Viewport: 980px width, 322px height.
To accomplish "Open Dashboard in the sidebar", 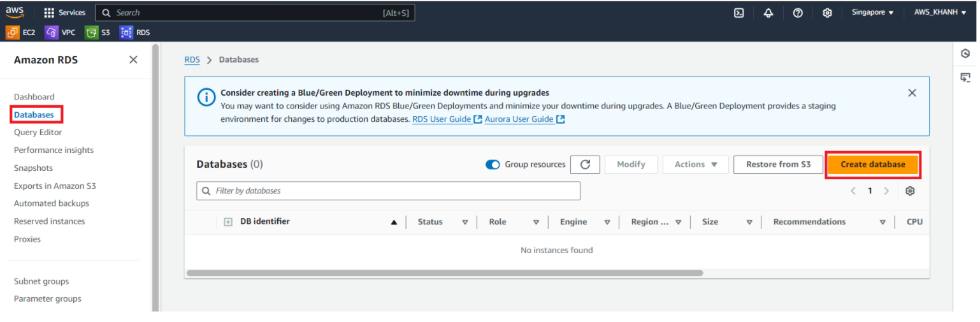I will pyautogui.click(x=34, y=97).
